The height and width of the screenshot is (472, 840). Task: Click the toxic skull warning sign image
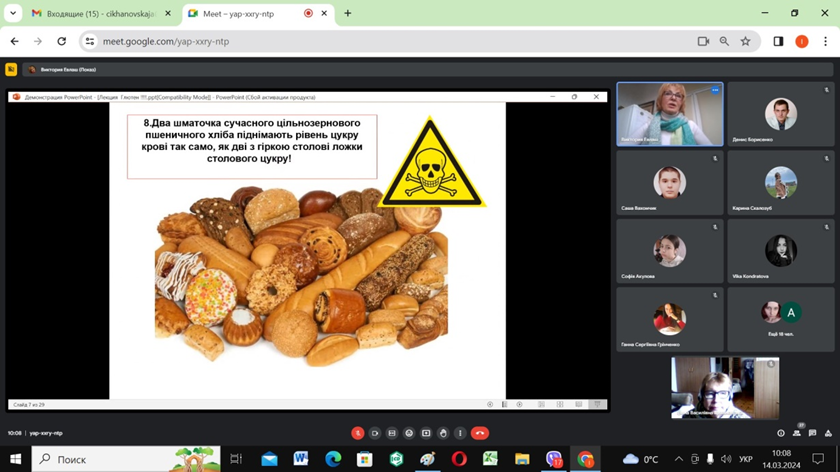431,163
